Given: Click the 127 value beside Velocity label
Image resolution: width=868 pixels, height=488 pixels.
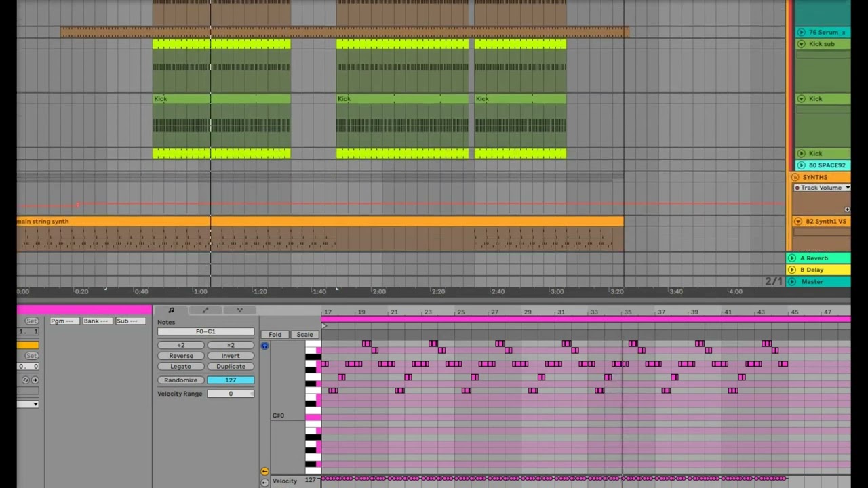Looking at the screenshot, I should click(310, 481).
